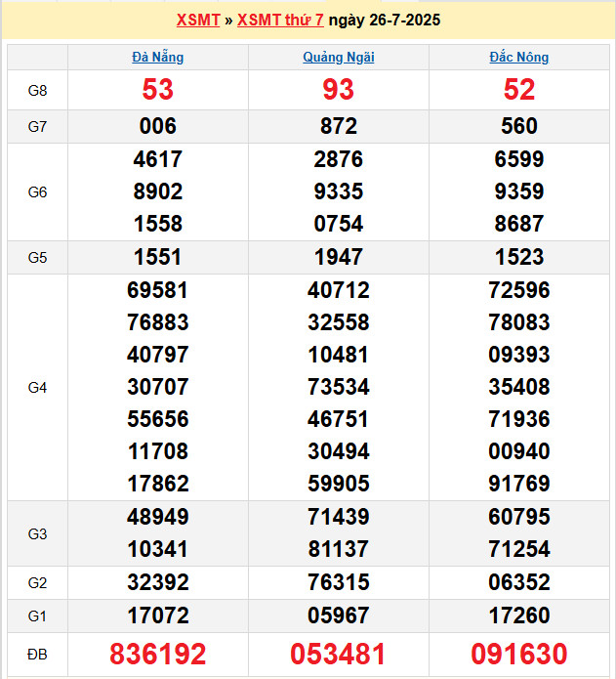Click G4 number 91769

click(x=519, y=484)
